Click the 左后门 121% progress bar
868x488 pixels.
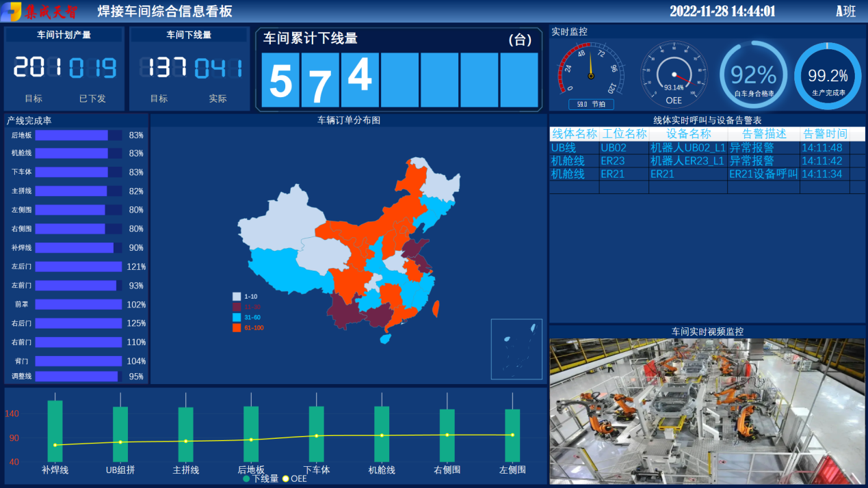tap(78, 267)
